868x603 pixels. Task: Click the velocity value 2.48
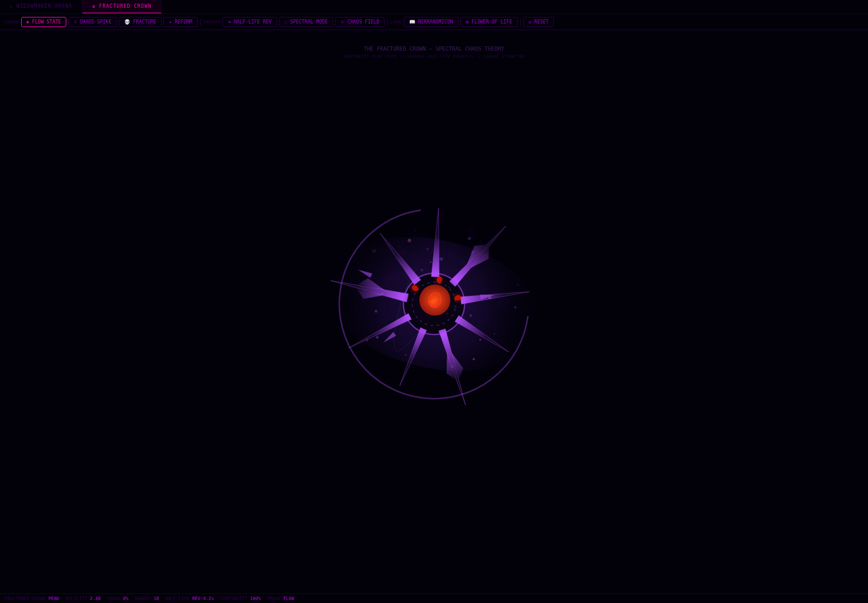pos(95,599)
